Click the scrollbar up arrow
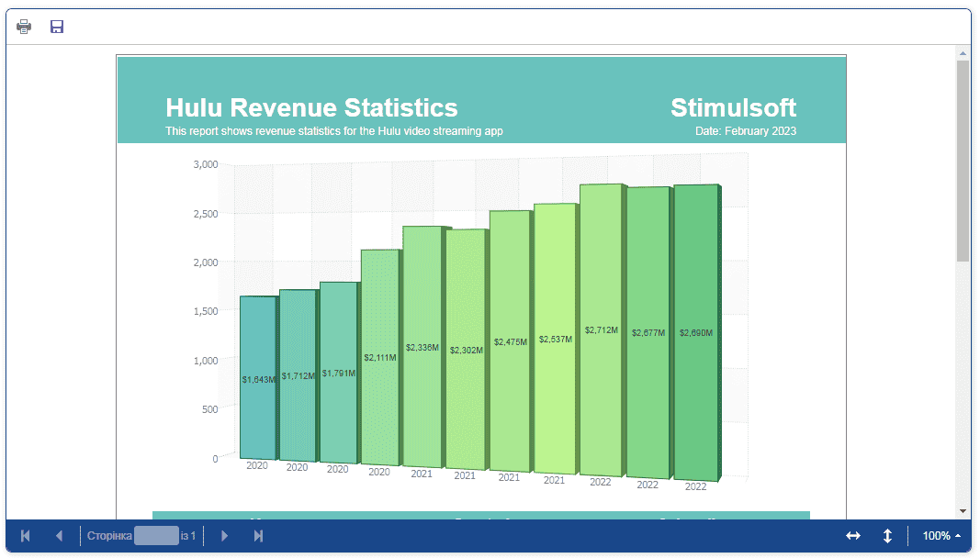The width and height of the screenshot is (980, 558). [963, 54]
